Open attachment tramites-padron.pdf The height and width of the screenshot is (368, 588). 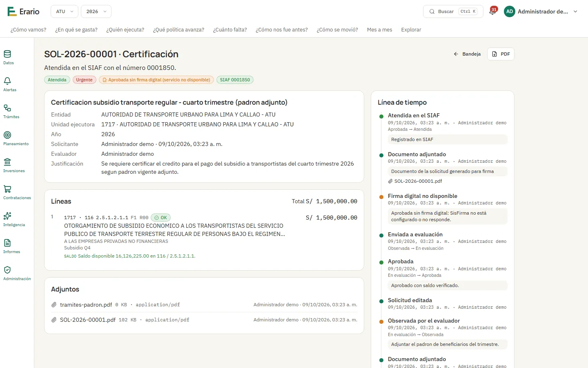coord(86,305)
